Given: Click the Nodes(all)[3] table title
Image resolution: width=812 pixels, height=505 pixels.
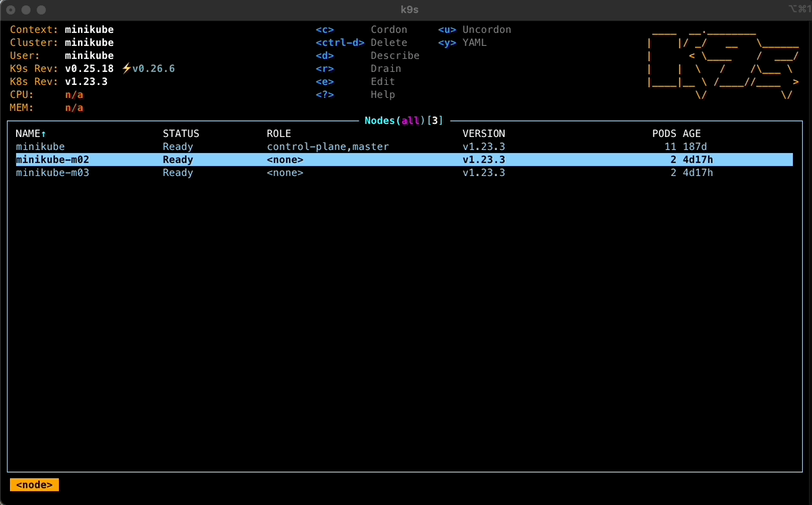Looking at the screenshot, I should pos(404,120).
